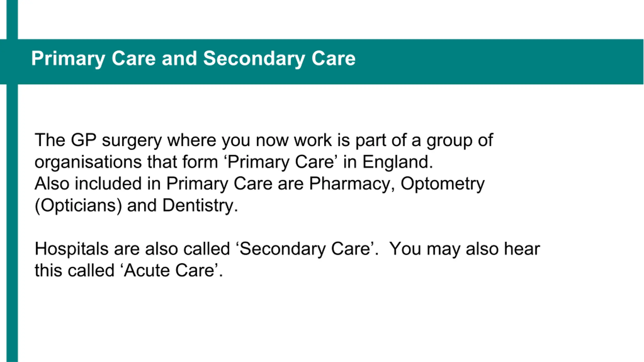This screenshot has height=362, width=644.
Task: Click the words 'this called' on the last line
Action: (x=74, y=271)
